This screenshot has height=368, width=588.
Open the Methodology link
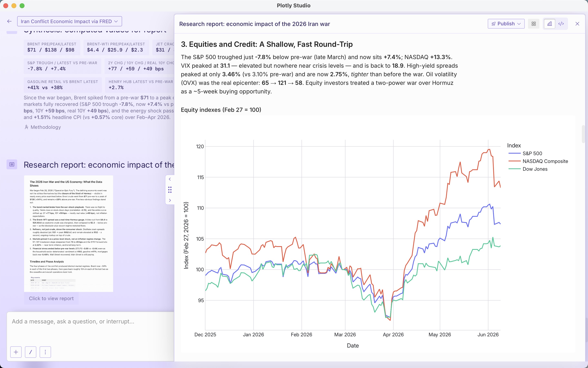coord(43,127)
